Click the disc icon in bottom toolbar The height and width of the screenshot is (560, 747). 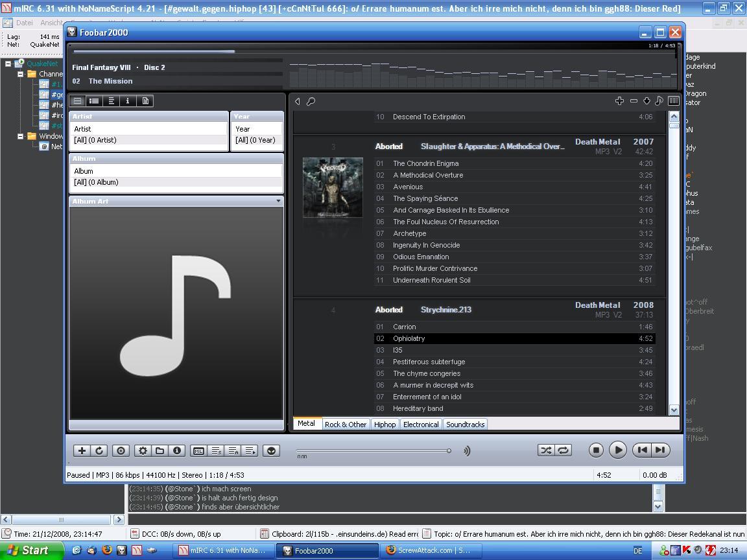121,450
